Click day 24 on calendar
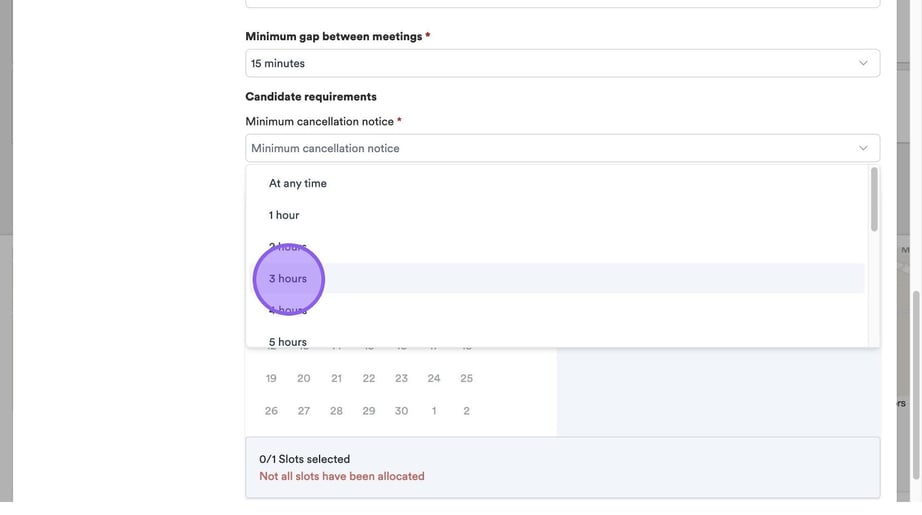922x515 pixels. [x=434, y=378]
